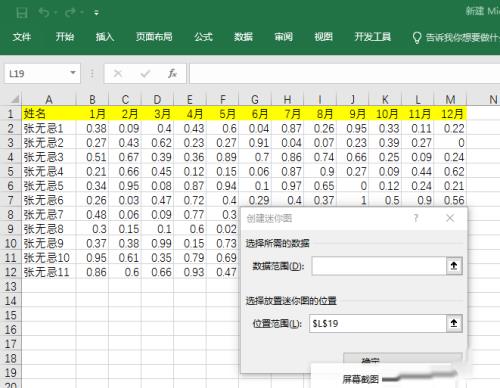Viewport: 500px width, 388px height.
Task: Click cell 张无忌11
Action: click(x=49, y=272)
